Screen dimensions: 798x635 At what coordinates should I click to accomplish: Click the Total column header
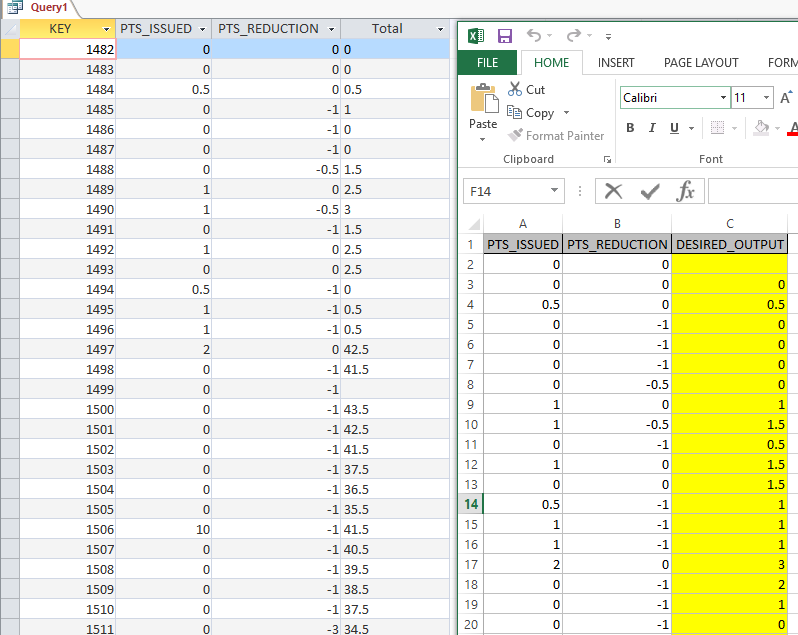pos(387,29)
